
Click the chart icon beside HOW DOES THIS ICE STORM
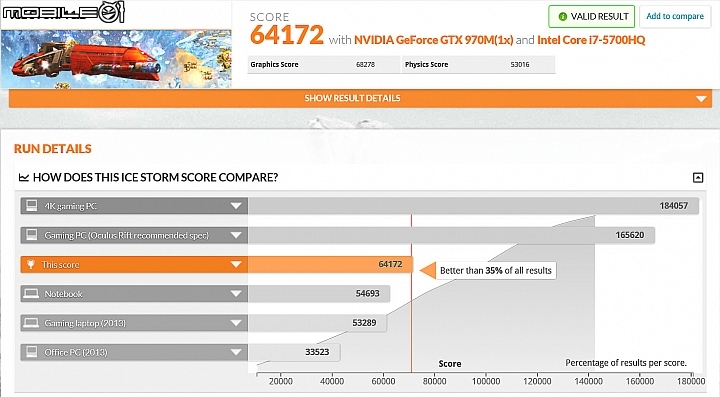(x=24, y=178)
